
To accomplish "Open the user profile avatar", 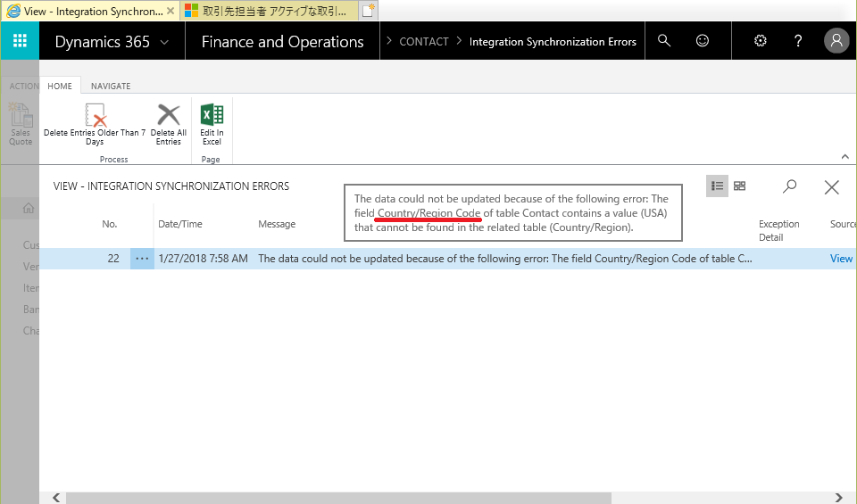I will point(836,41).
